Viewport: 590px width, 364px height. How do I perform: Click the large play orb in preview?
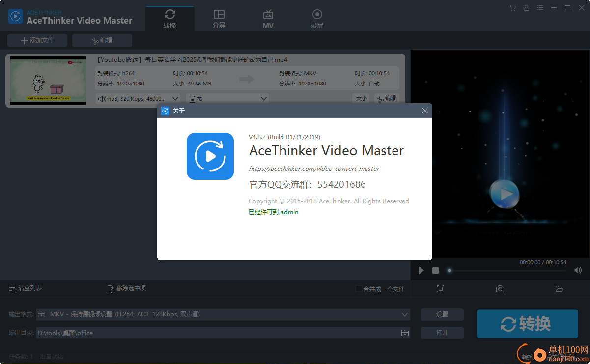(x=505, y=195)
